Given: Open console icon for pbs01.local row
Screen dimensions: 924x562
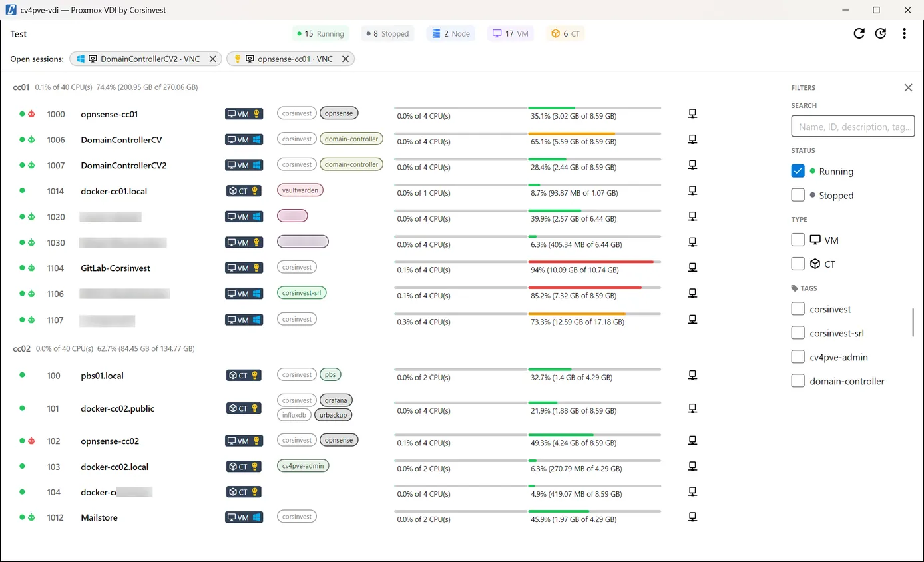Looking at the screenshot, I should [x=692, y=376].
